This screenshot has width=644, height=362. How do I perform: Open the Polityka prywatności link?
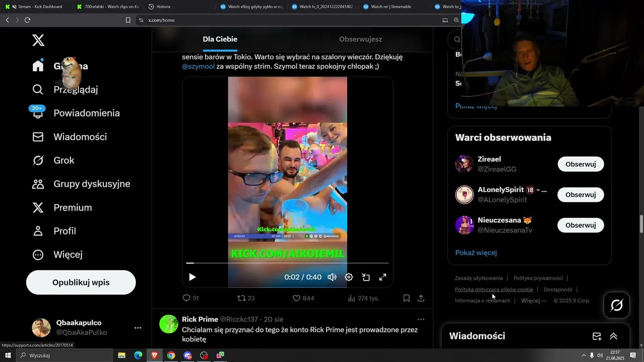click(538, 278)
